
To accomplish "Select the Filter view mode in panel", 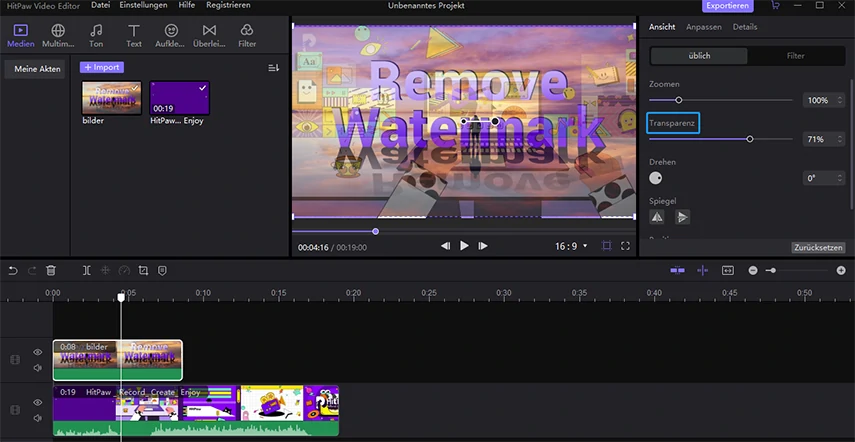I will (796, 56).
